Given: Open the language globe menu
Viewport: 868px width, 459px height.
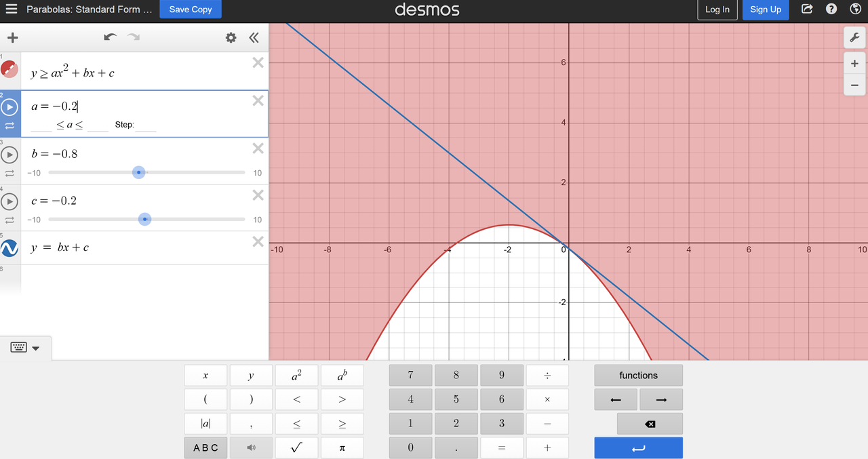Looking at the screenshot, I should (x=854, y=9).
